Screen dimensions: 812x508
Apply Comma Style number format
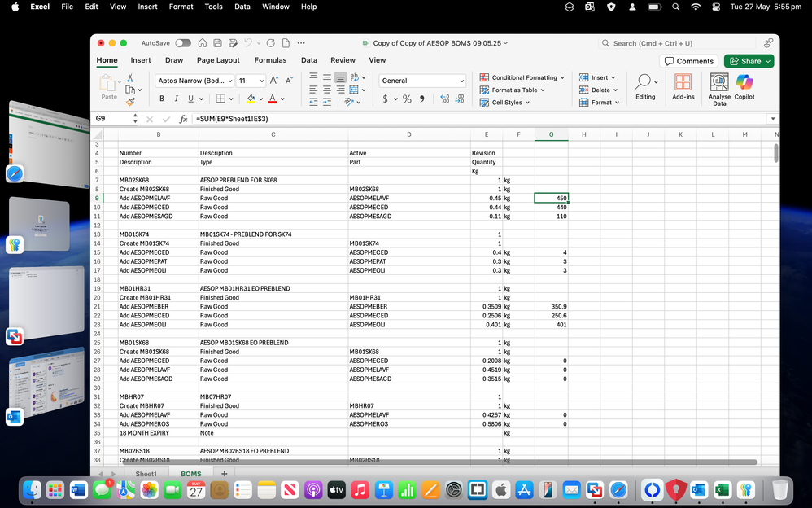[422, 99]
